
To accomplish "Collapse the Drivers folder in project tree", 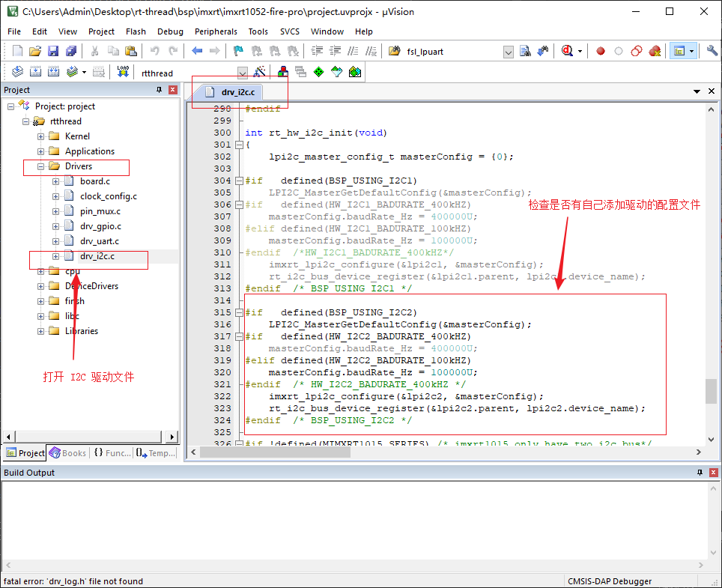I will pos(41,166).
